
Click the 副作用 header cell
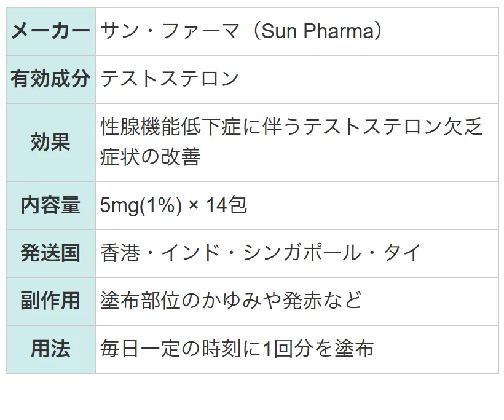click(x=50, y=301)
